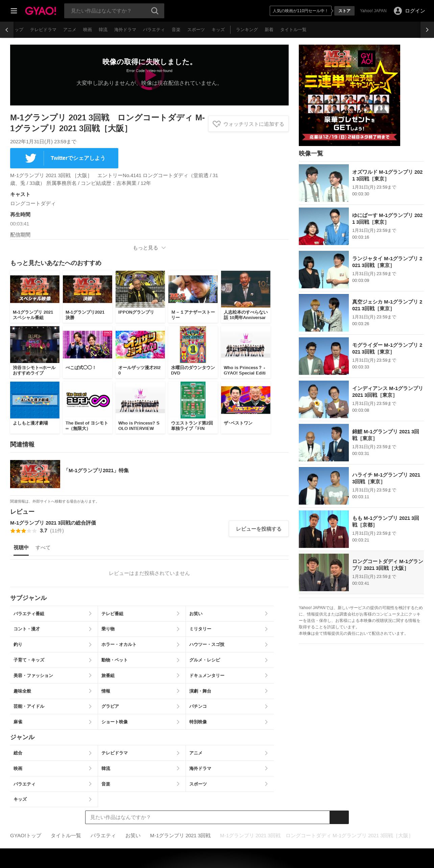Share on Twitter button
Image resolution: width=434 pixels, height=868 pixels.
[64, 158]
